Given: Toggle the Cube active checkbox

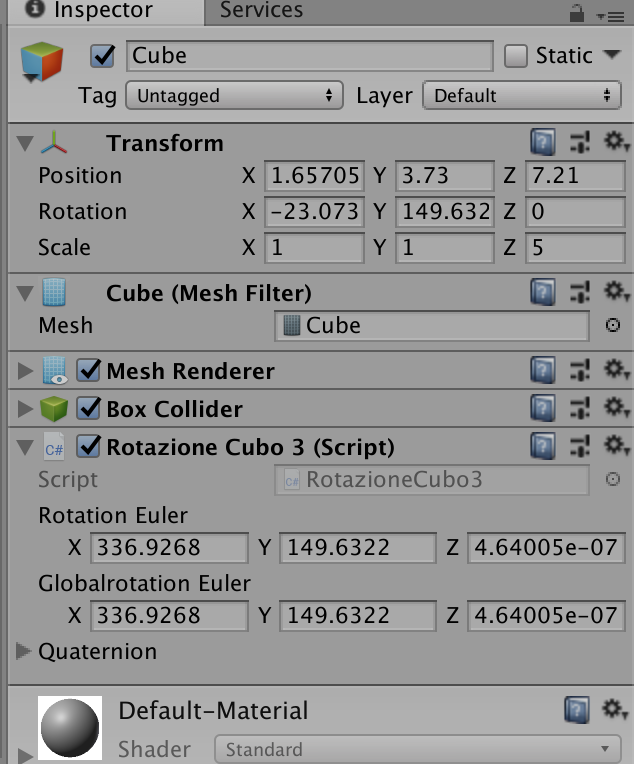Looking at the screenshot, I should click(x=102, y=56).
